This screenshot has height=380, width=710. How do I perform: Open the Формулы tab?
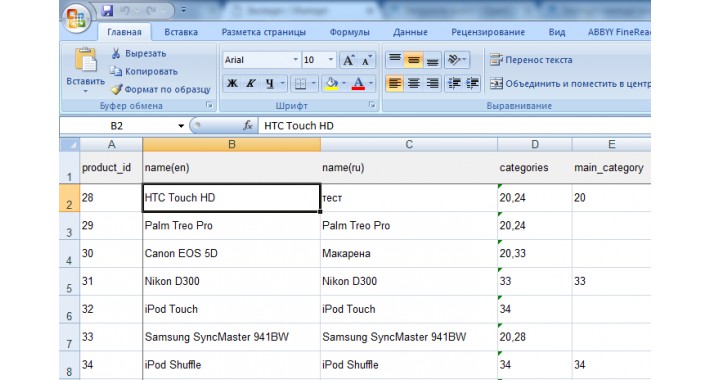pos(349,32)
